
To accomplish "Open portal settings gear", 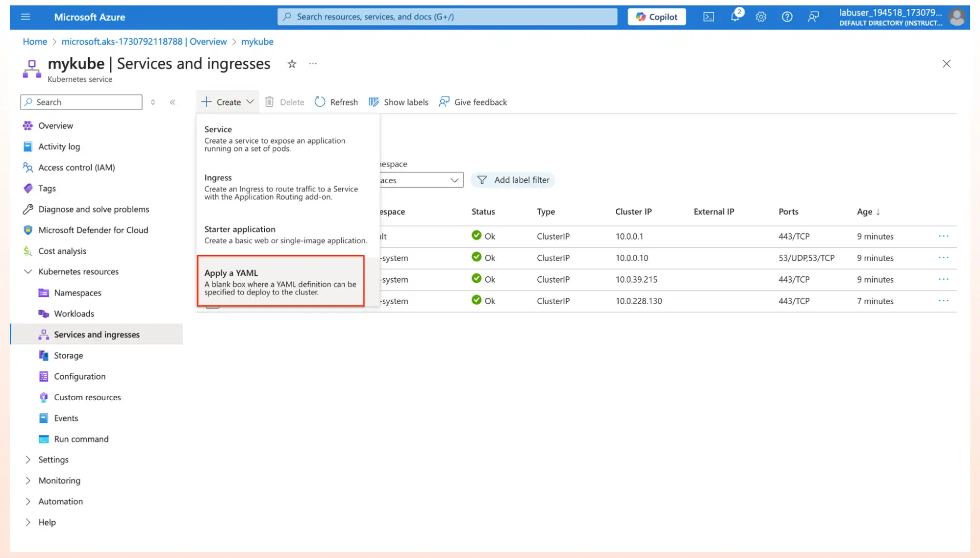I will [x=761, y=17].
